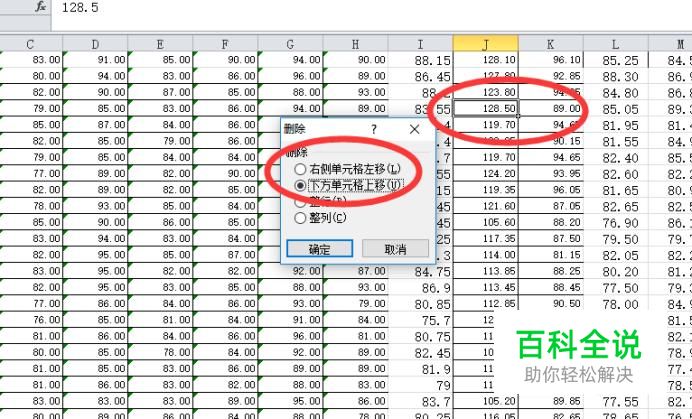Click cell 90.50 in column K

point(551,304)
